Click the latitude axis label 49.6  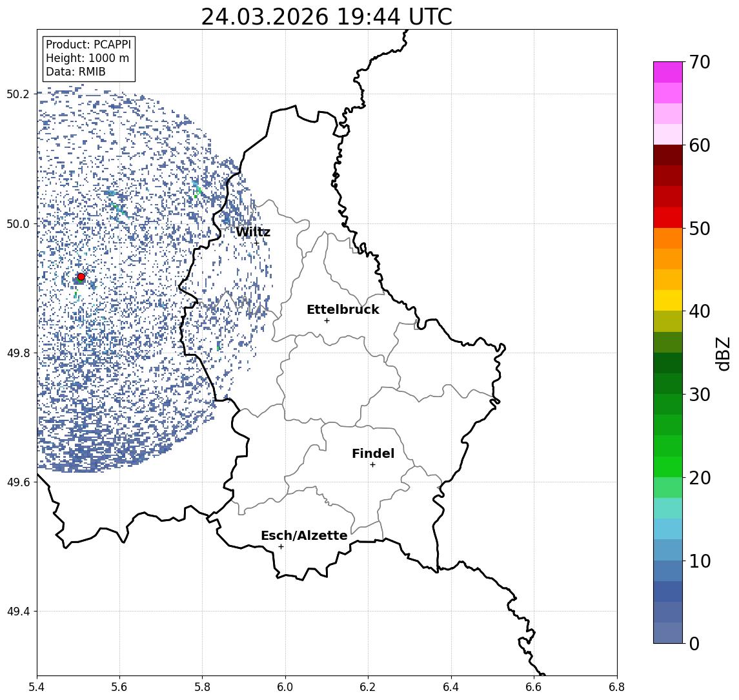(x=17, y=482)
